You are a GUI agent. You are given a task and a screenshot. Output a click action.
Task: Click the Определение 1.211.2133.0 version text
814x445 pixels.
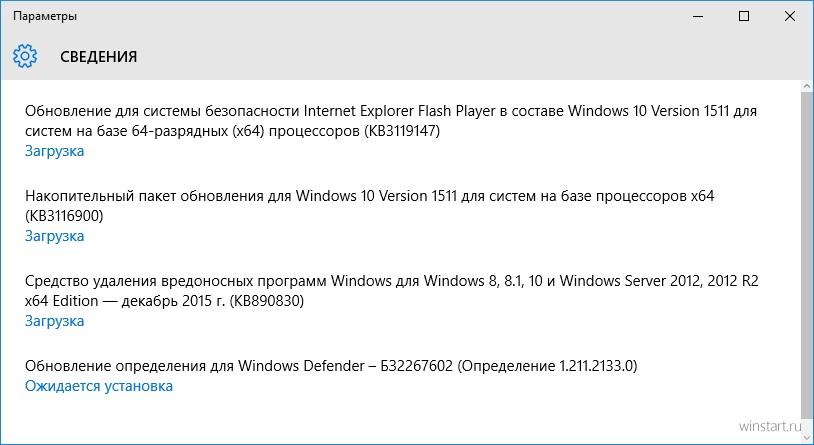547,366
